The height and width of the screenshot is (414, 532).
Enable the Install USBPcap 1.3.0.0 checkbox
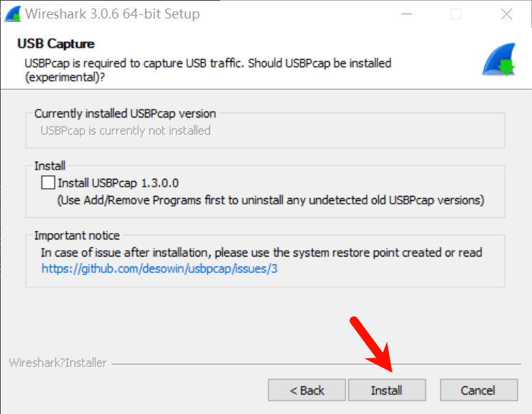(x=48, y=183)
